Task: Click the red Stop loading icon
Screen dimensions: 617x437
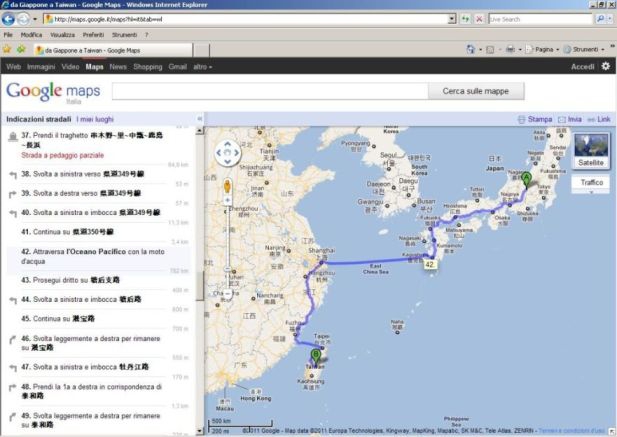Action: tap(479, 19)
